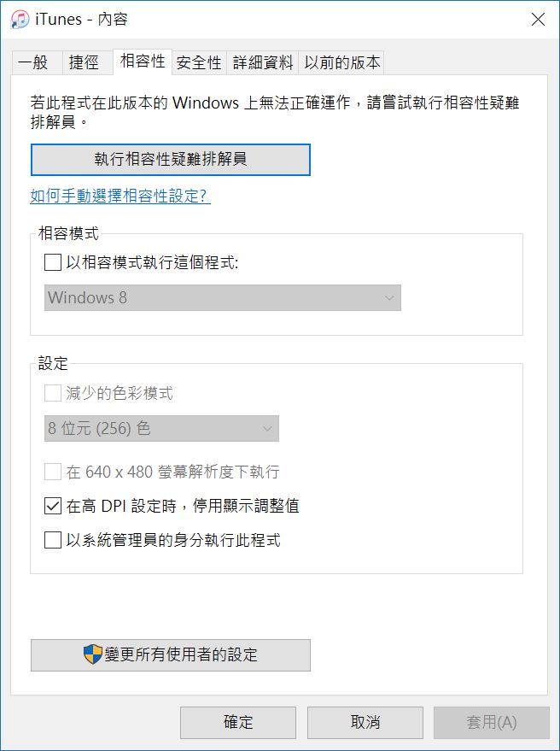Tick 以系統管理員的身分執行此程式 checkbox
Viewport: 560px width, 751px height.
pos(53,540)
